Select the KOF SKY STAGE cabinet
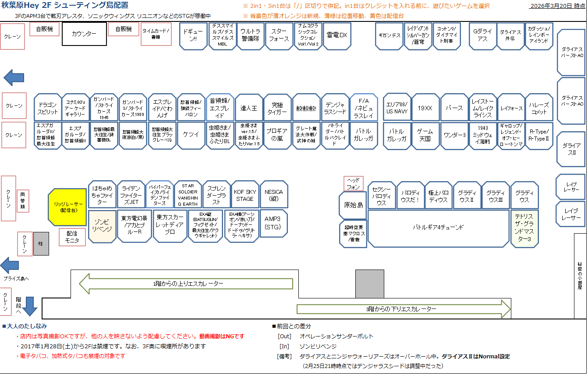The image size is (588, 375). point(245,195)
